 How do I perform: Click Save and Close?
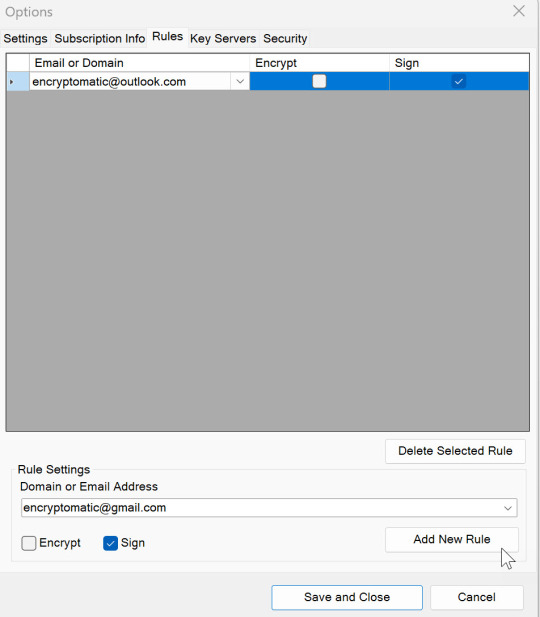[x=347, y=597]
